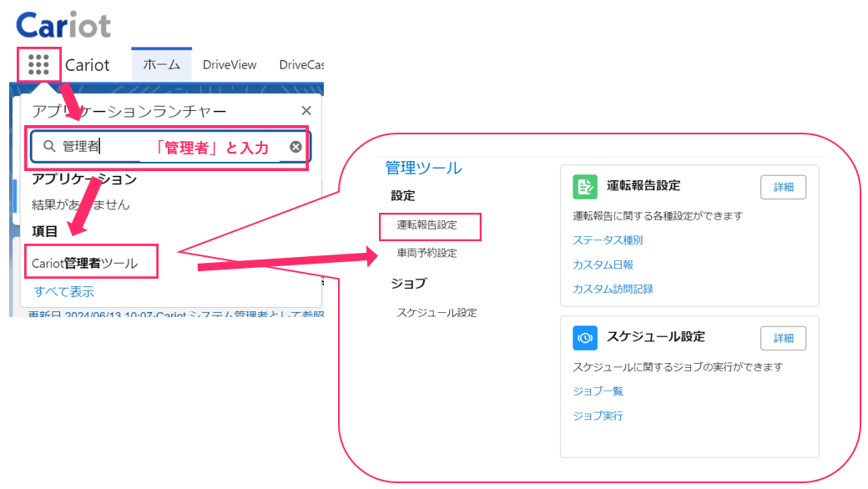
Task: Open the App Launcher grid icon
Action: click(38, 65)
